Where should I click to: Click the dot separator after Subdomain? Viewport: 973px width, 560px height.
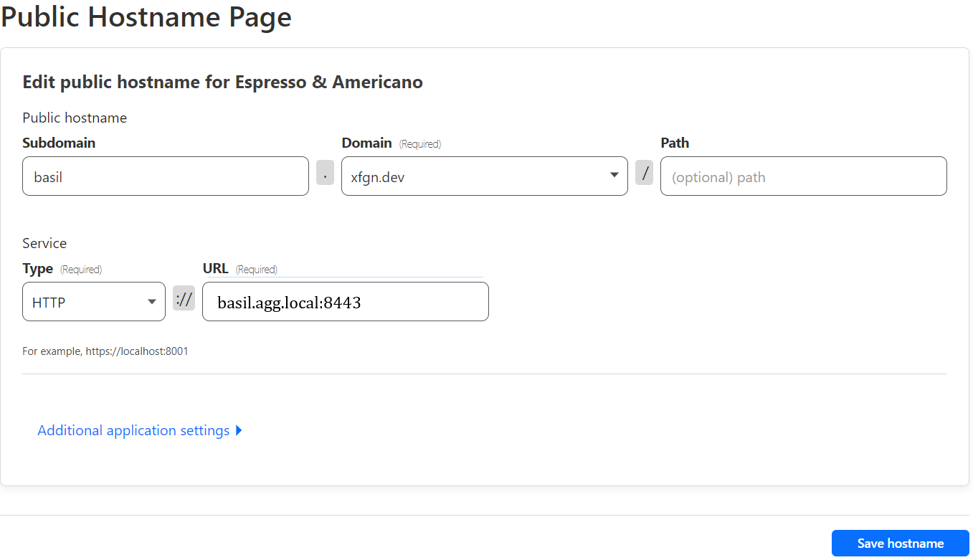(x=325, y=173)
